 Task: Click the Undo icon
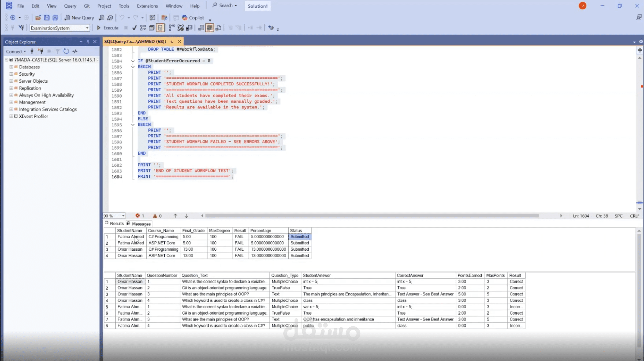pos(122,17)
